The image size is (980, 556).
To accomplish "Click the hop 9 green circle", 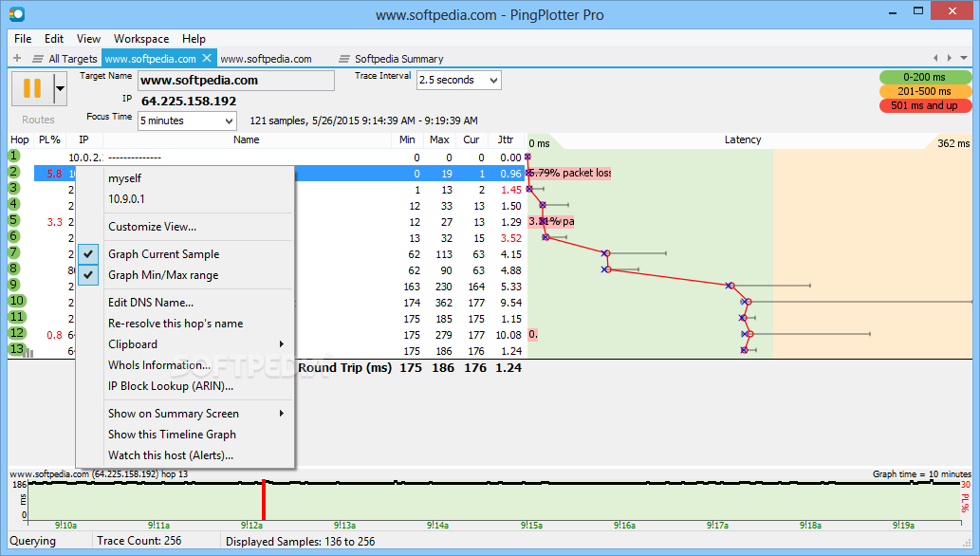I will tap(13, 285).
